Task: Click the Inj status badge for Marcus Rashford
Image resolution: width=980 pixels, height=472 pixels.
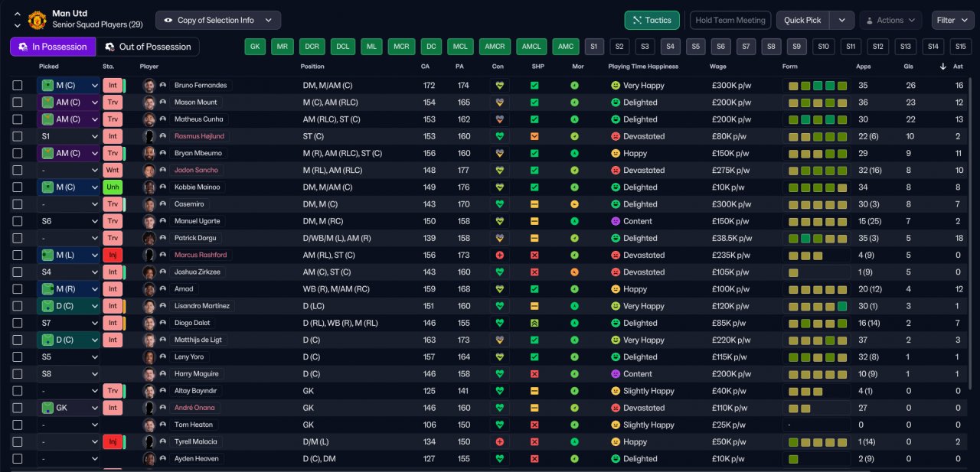Action: pyautogui.click(x=113, y=255)
